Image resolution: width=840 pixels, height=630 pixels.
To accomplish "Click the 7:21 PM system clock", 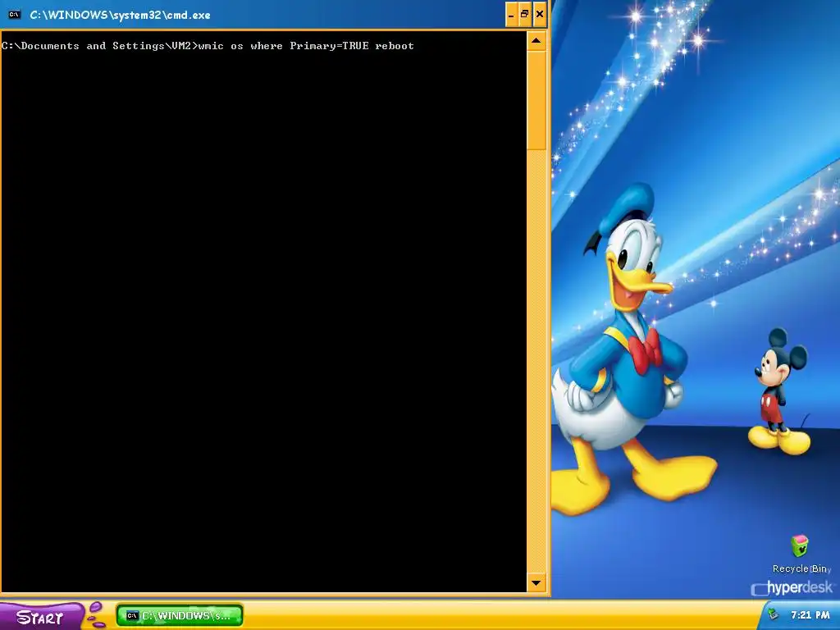I will [810, 615].
